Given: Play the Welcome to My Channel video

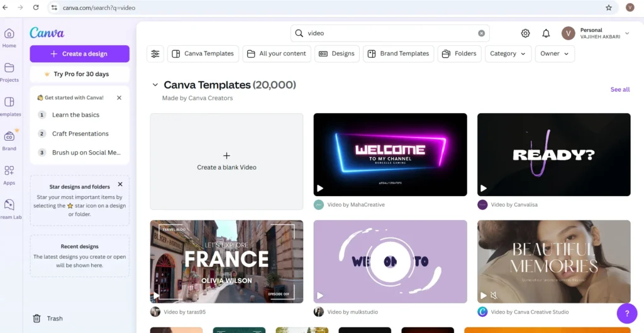Looking at the screenshot, I should 320,188.
